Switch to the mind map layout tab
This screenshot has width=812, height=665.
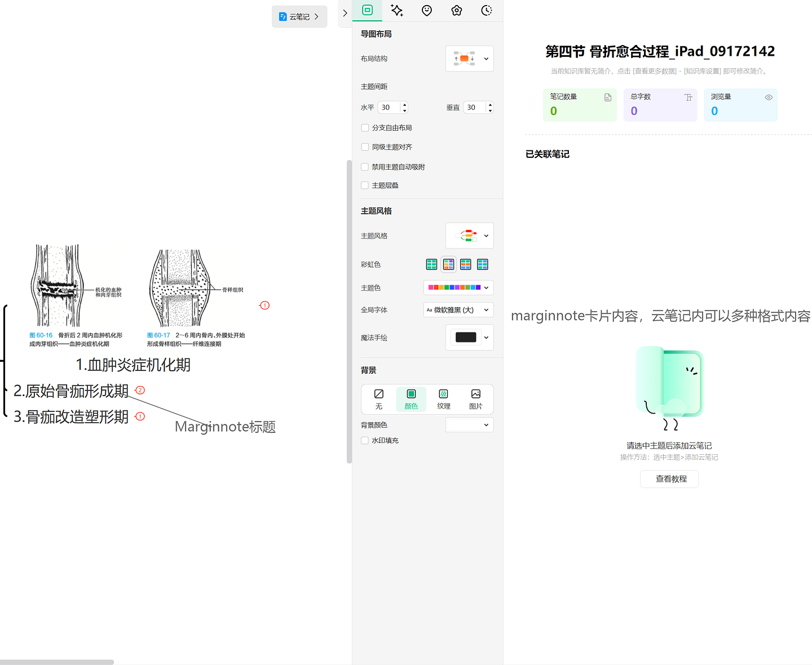coord(367,10)
